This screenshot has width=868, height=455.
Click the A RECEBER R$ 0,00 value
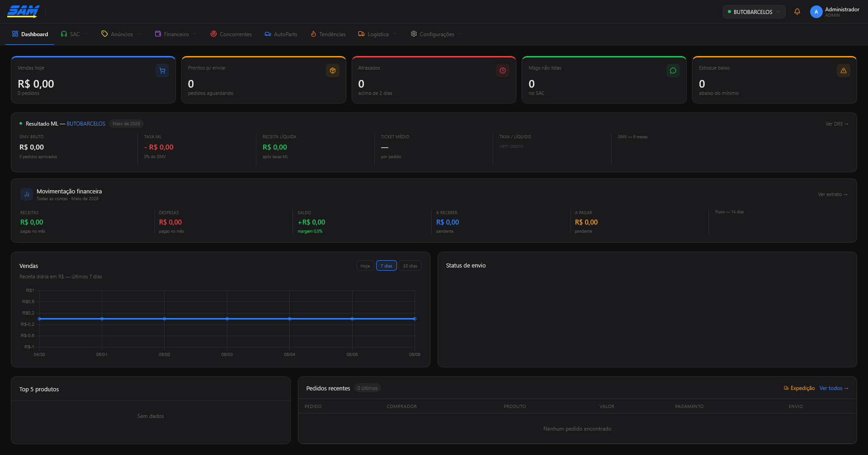[448, 222]
